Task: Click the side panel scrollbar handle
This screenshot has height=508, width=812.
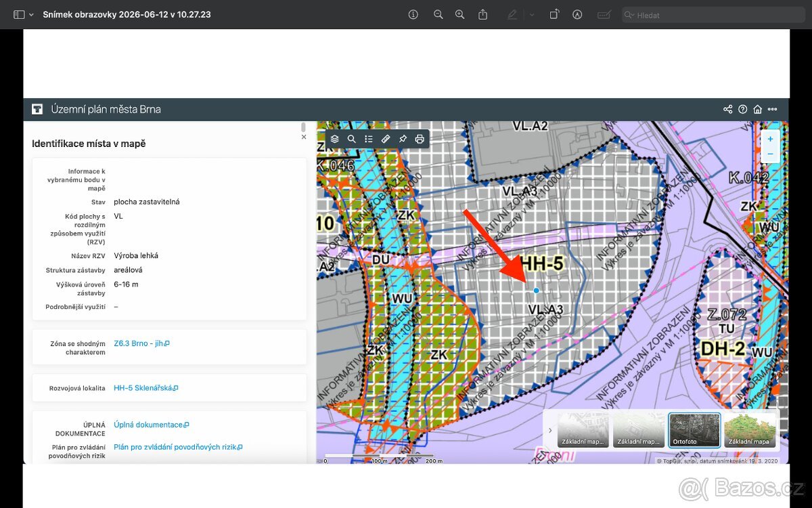Action: [303, 127]
